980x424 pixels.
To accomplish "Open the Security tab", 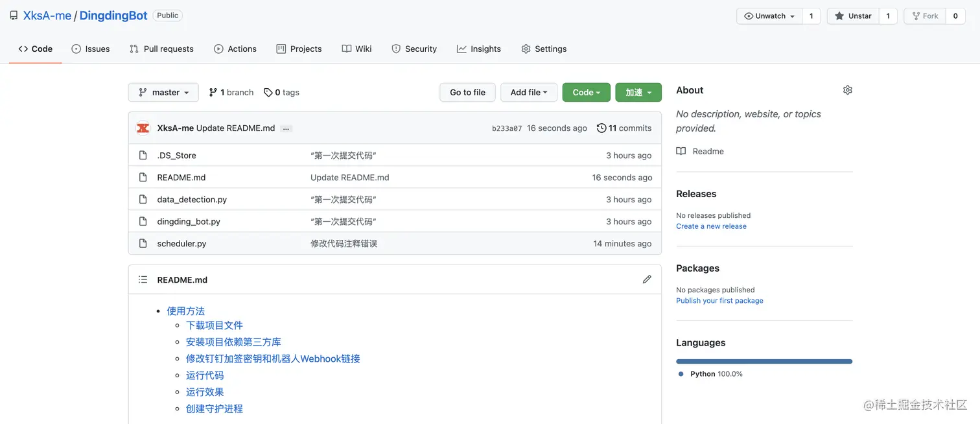I will point(414,49).
